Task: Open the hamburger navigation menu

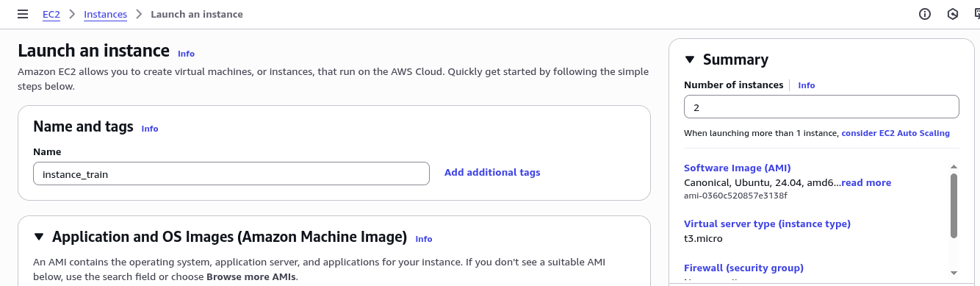Action: [x=23, y=14]
